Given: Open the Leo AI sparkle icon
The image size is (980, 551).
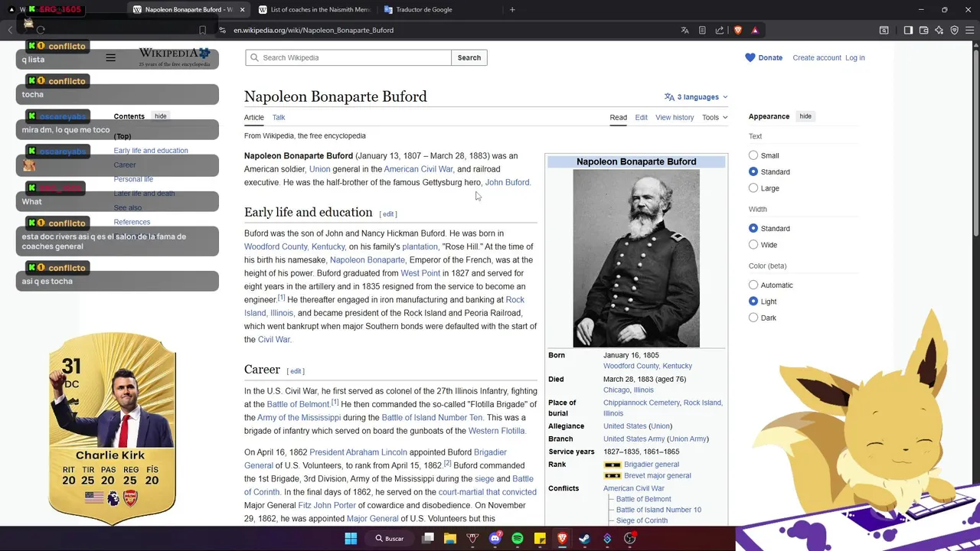Looking at the screenshot, I should 939,30.
